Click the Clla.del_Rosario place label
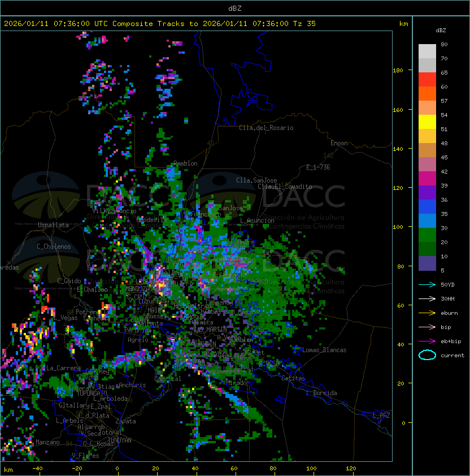This screenshot has height=476, width=470. click(x=266, y=128)
